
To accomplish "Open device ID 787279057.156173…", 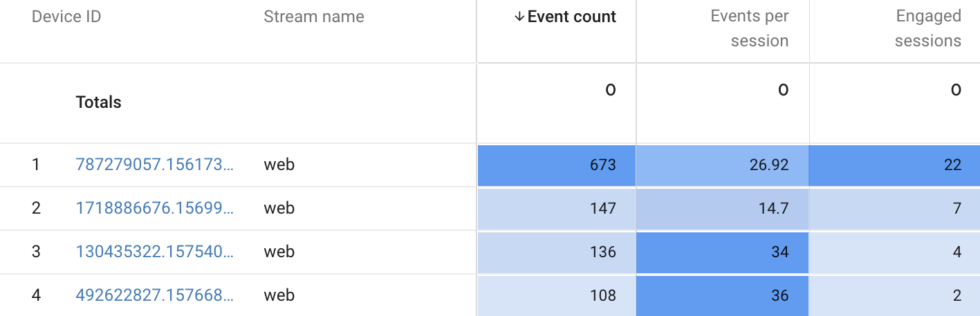I will point(154,165).
